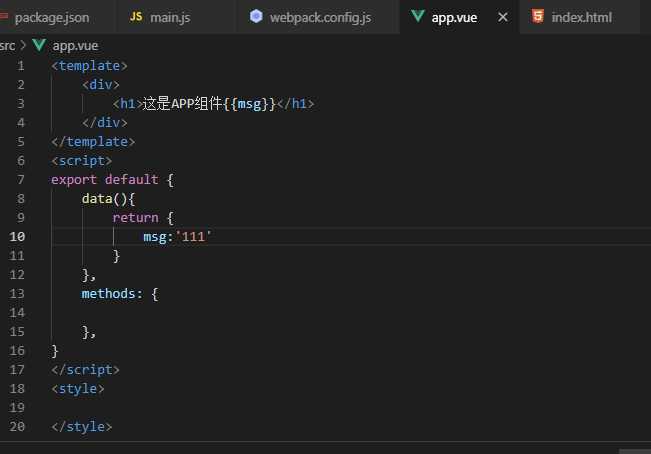The image size is (651, 454).
Task: Click the app.vue breadcrumb segment
Action: [x=75, y=46]
